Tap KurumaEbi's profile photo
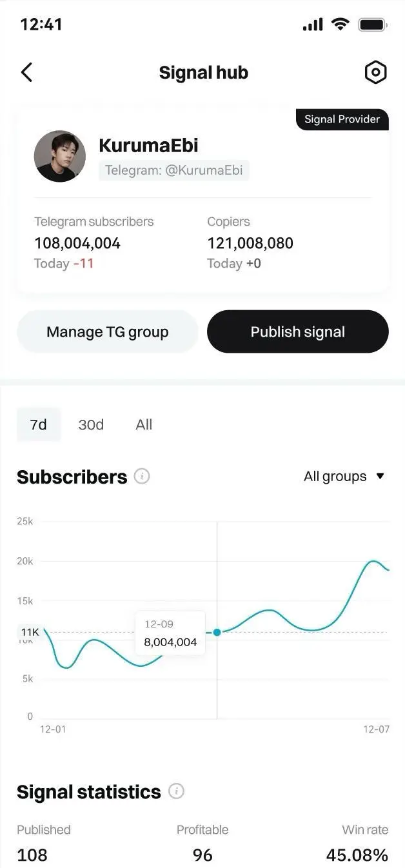 [59, 156]
